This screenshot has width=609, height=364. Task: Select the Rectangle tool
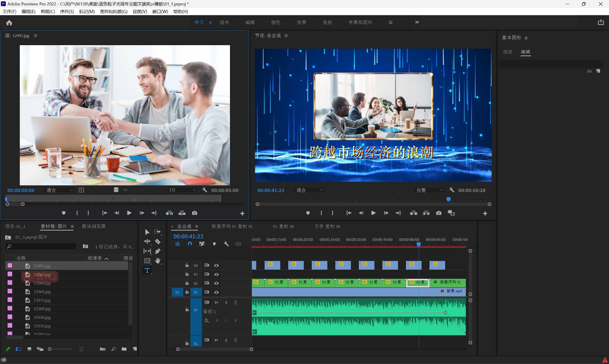147,261
